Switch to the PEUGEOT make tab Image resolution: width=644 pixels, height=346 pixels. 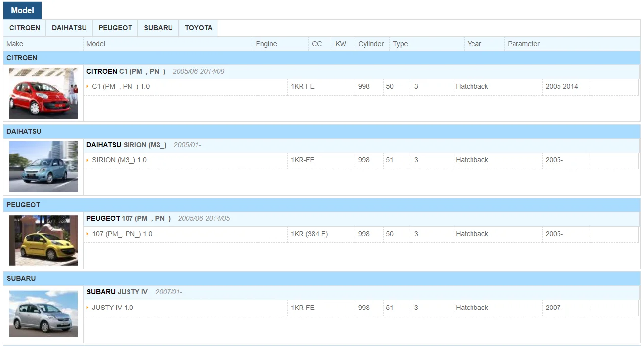(115, 28)
